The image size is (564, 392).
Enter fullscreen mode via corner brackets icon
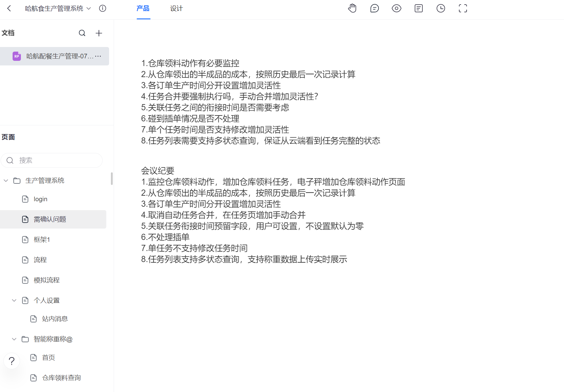(463, 8)
